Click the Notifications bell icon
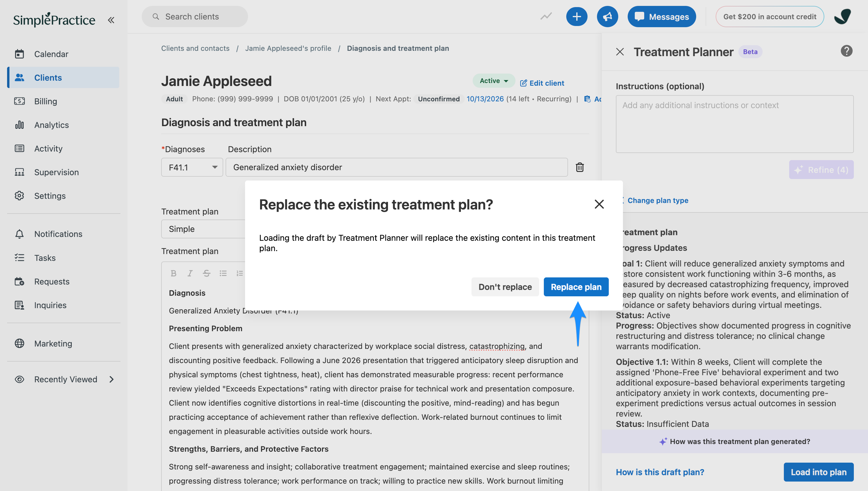 coord(19,234)
